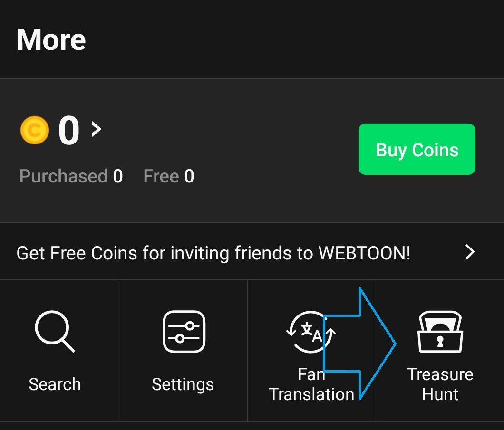This screenshot has width=504, height=430.
Task: Open the Treasure Hunt chest icon
Action: click(440, 332)
